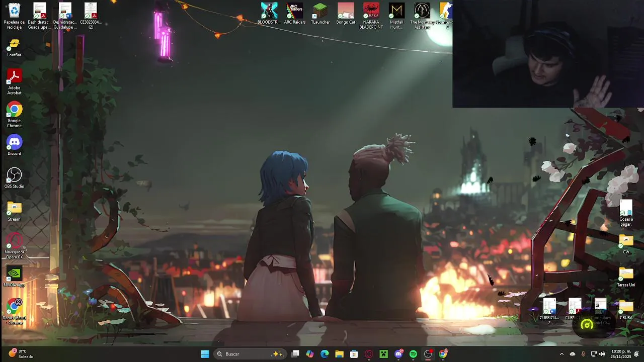Image resolution: width=644 pixels, height=362 pixels.
Task: Launch Microsoft Edge from the taskbar
Action: (325, 354)
